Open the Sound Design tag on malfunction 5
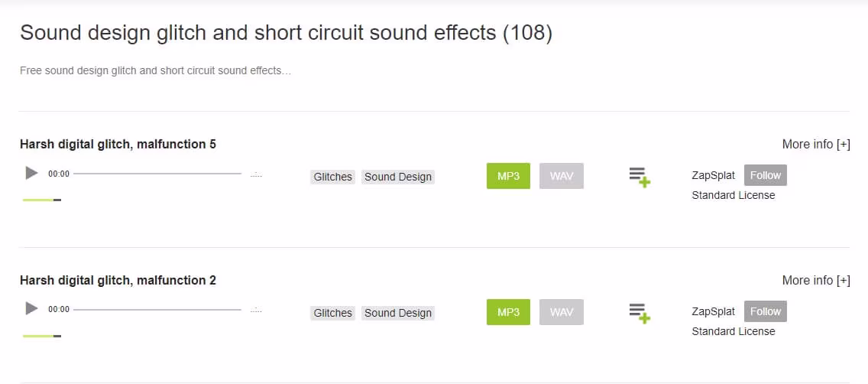 398,177
